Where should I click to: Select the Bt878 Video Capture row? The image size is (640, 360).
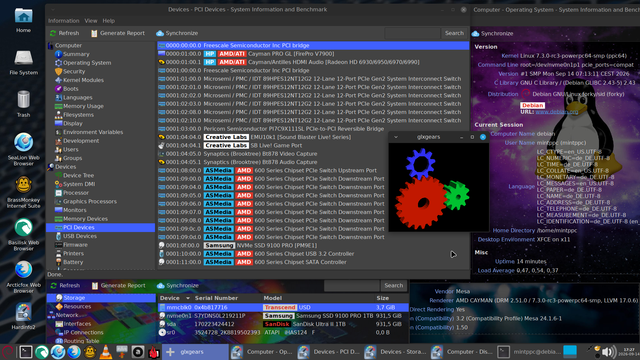pyautogui.click(x=313, y=154)
